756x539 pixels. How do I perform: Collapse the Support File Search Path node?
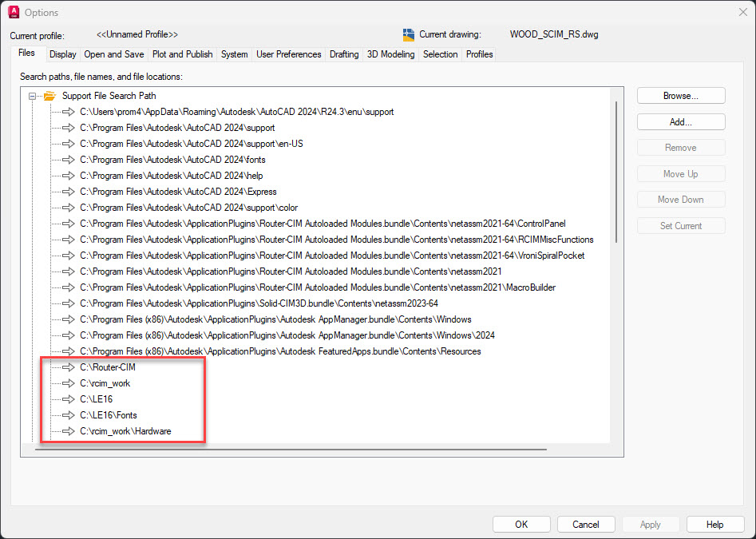click(x=30, y=95)
